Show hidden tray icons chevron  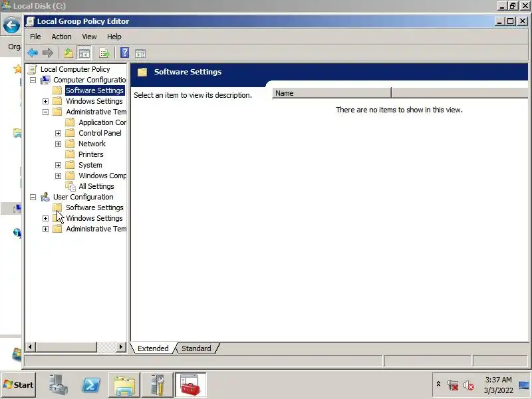(438, 384)
